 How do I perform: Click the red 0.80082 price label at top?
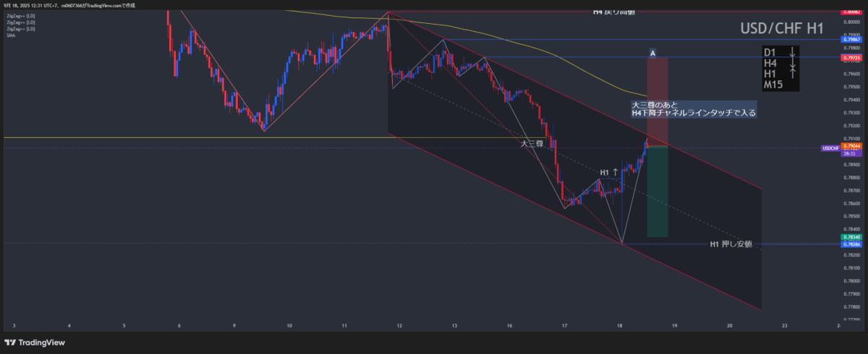tap(850, 12)
